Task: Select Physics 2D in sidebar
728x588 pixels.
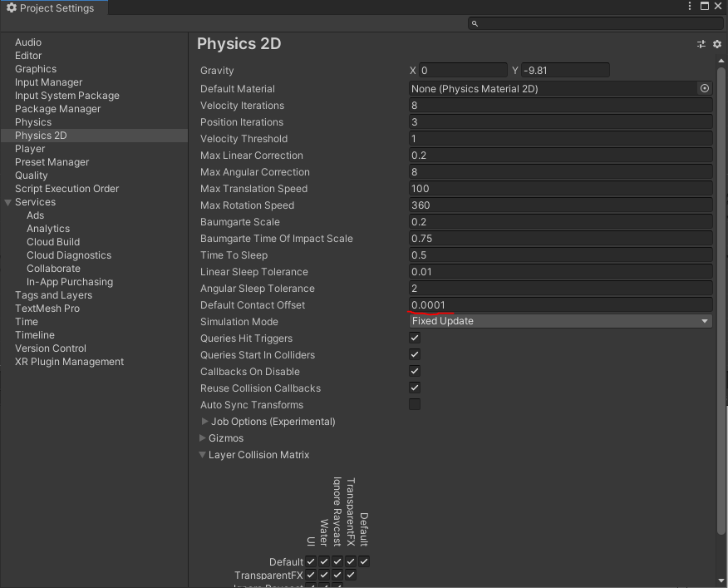Action: (x=94, y=136)
